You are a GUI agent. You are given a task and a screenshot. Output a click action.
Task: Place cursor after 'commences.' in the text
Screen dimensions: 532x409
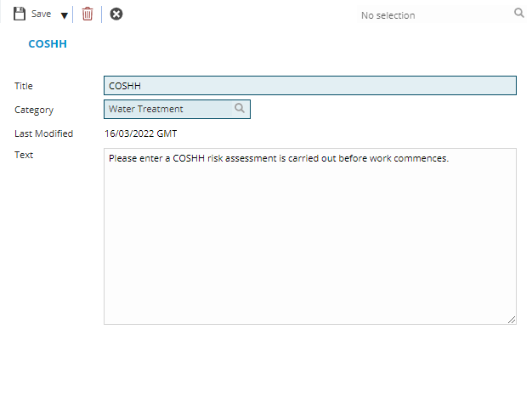tap(448, 158)
